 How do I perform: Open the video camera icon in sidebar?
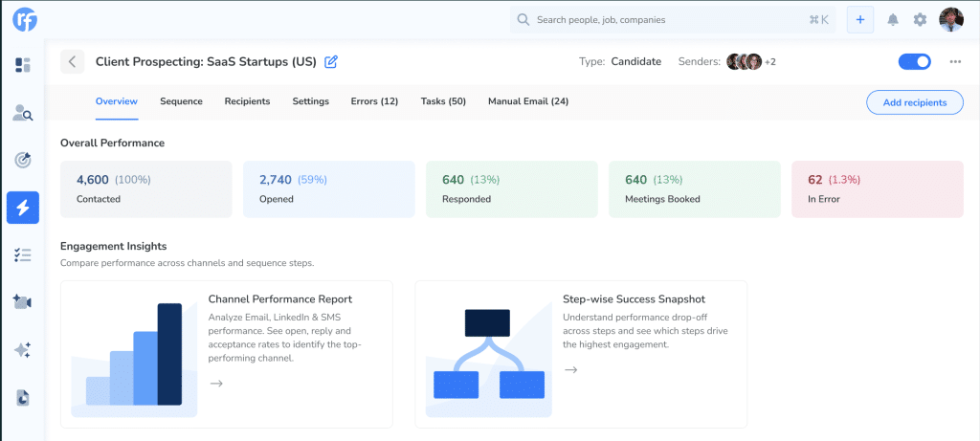[23, 302]
